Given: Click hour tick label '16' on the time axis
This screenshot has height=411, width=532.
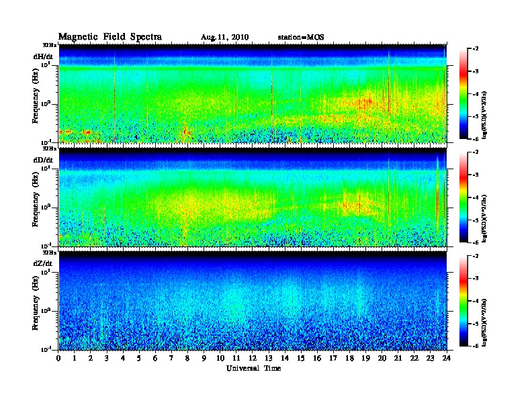Looking at the screenshot, I should pyautogui.click(x=317, y=358).
